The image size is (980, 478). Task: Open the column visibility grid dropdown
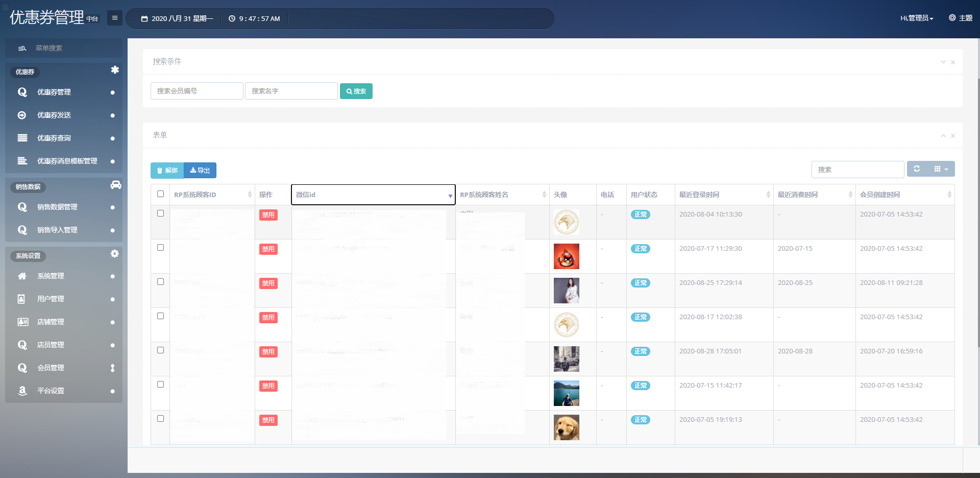[x=941, y=169]
